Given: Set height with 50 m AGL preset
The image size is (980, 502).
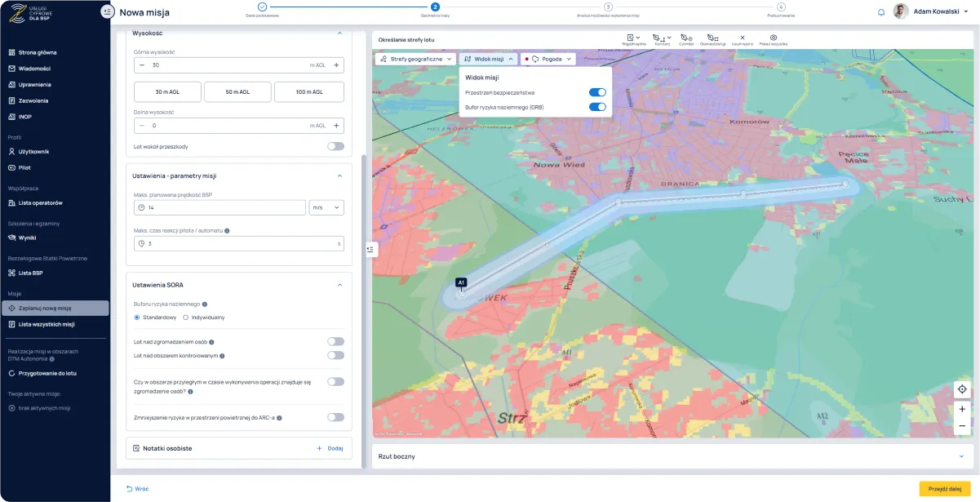Looking at the screenshot, I should [x=237, y=92].
